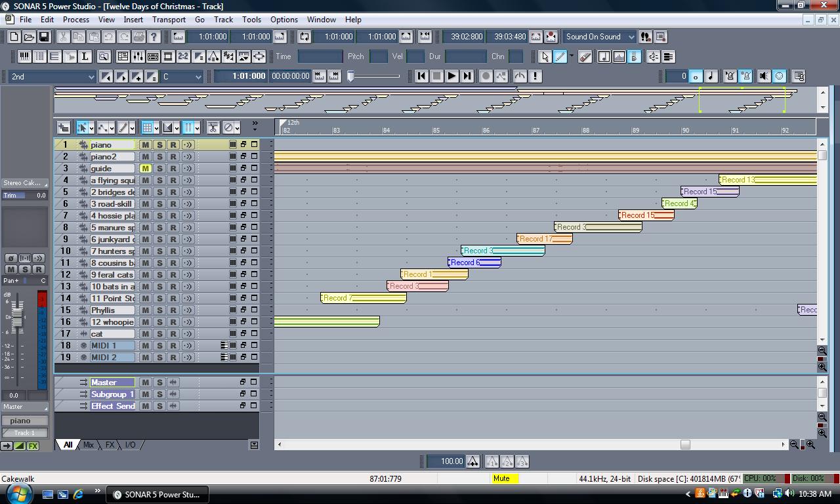The height and width of the screenshot is (504, 840).
Task: Arm the MIDI 2 track for recording
Action: pos(173,358)
